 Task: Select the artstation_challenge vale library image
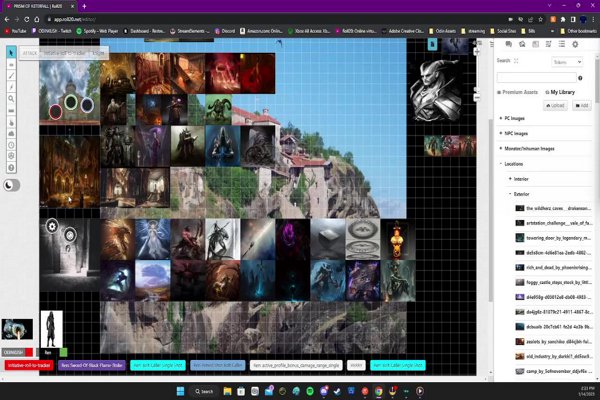tap(553, 223)
